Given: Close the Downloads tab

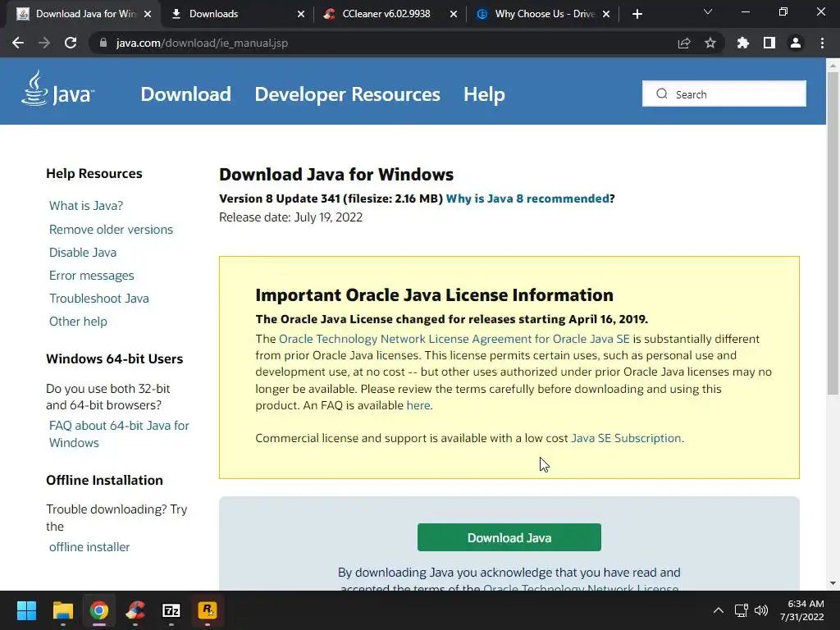Looking at the screenshot, I should 301,14.
